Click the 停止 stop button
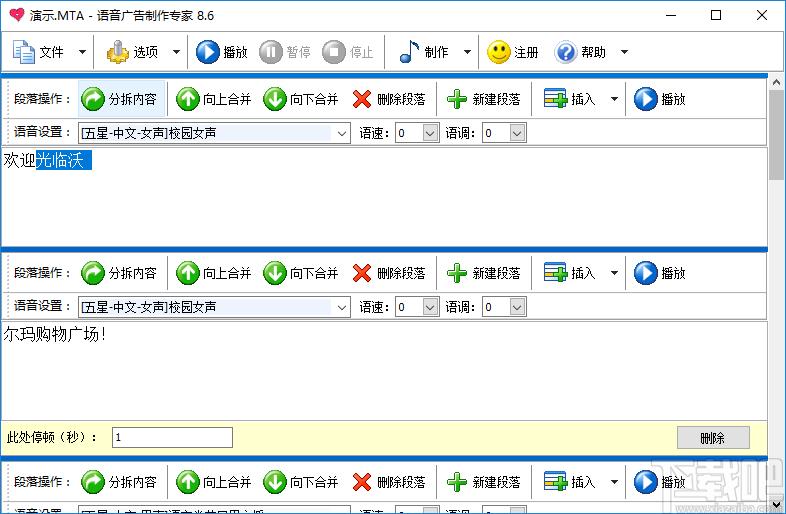Screen dimensions: 786x514 (x=348, y=52)
